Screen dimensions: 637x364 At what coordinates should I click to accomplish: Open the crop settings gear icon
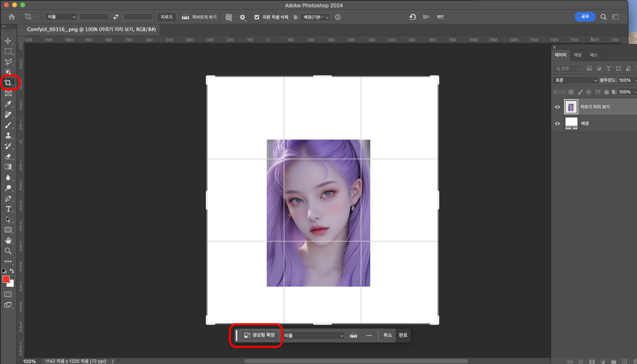[x=242, y=17]
